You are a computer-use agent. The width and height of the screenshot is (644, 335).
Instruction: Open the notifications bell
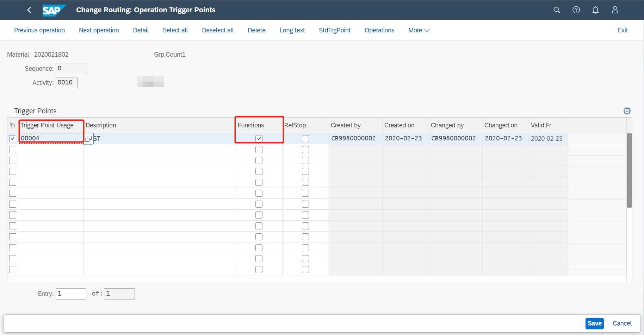[x=595, y=10]
